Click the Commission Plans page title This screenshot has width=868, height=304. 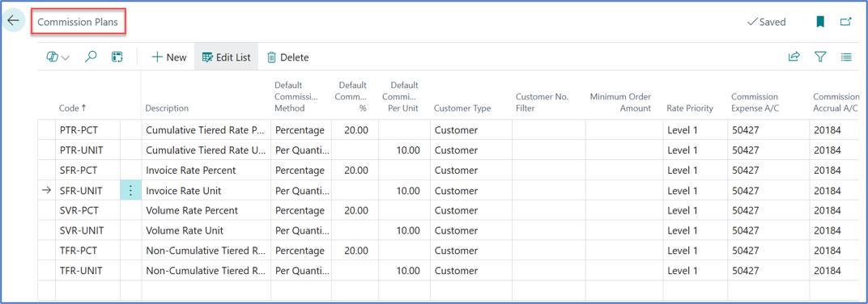78,23
